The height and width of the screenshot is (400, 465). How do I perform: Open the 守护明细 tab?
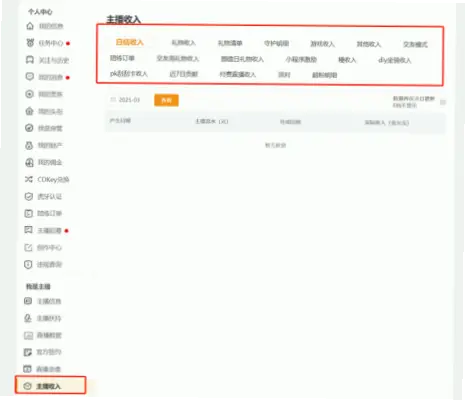coord(276,43)
